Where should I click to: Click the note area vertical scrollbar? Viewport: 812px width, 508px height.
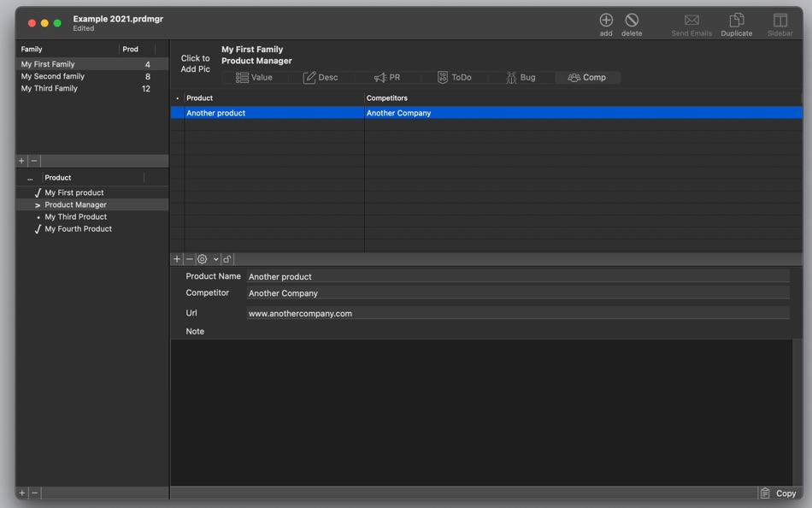pyautogui.click(x=797, y=412)
